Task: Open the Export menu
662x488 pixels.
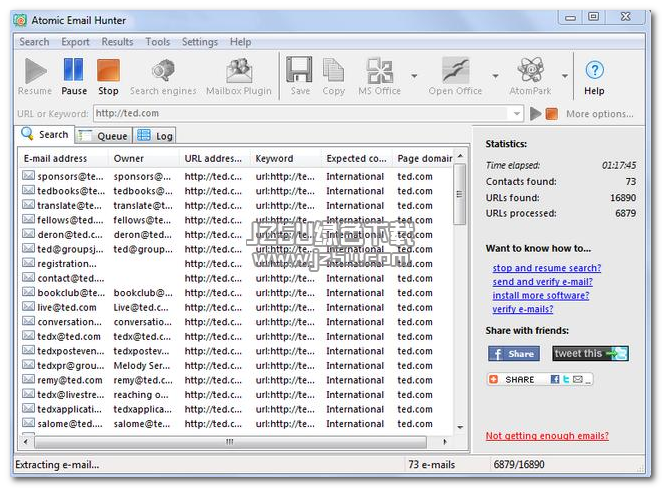Action: pos(75,42)
